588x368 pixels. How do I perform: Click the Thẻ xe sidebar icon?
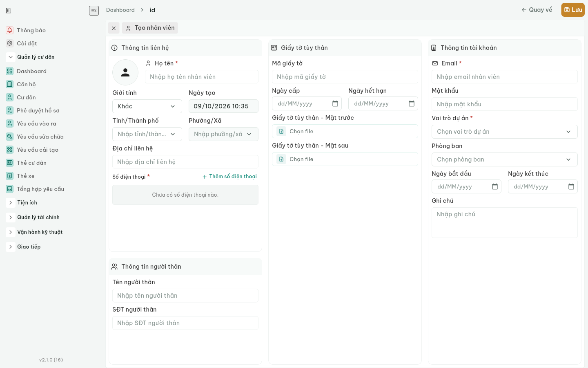click(9, 176)
